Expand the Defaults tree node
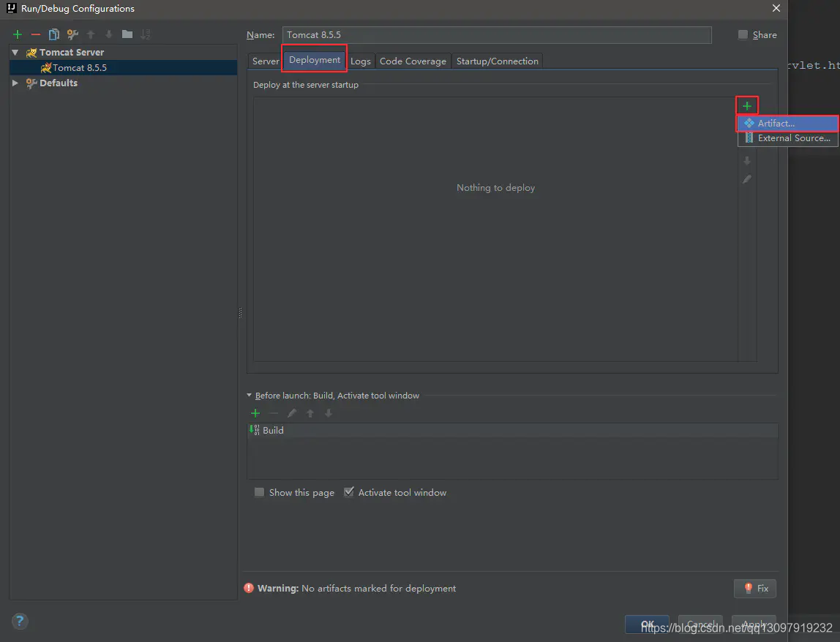The width and height of the screenshot is (840, 642). pos(15,83)
